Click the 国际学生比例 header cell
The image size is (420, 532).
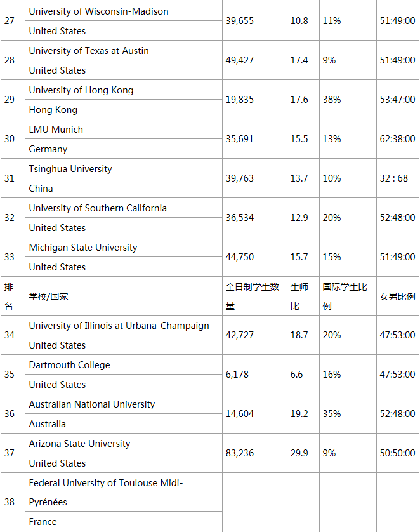point(345,296)
